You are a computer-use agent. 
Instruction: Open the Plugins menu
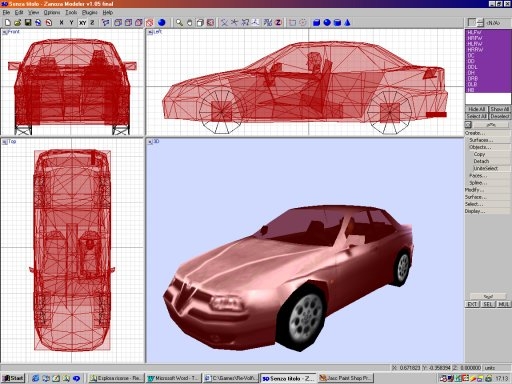point(90,12)
